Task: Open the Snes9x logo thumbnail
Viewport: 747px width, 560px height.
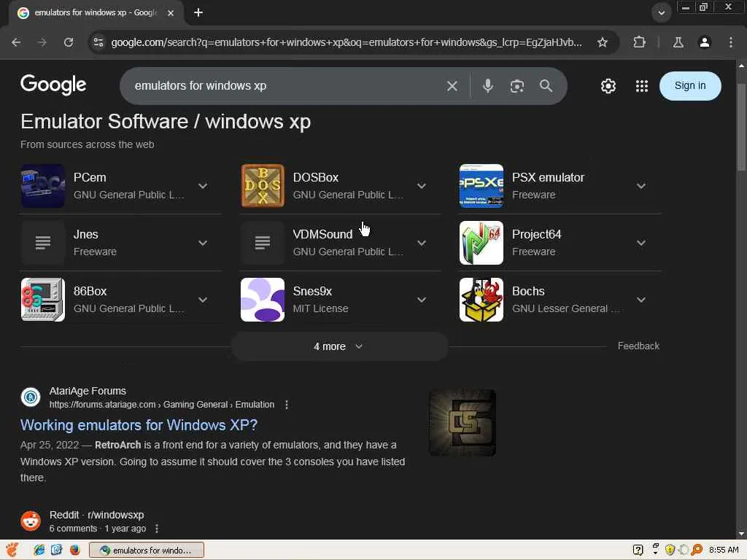Action: (263, 300)
